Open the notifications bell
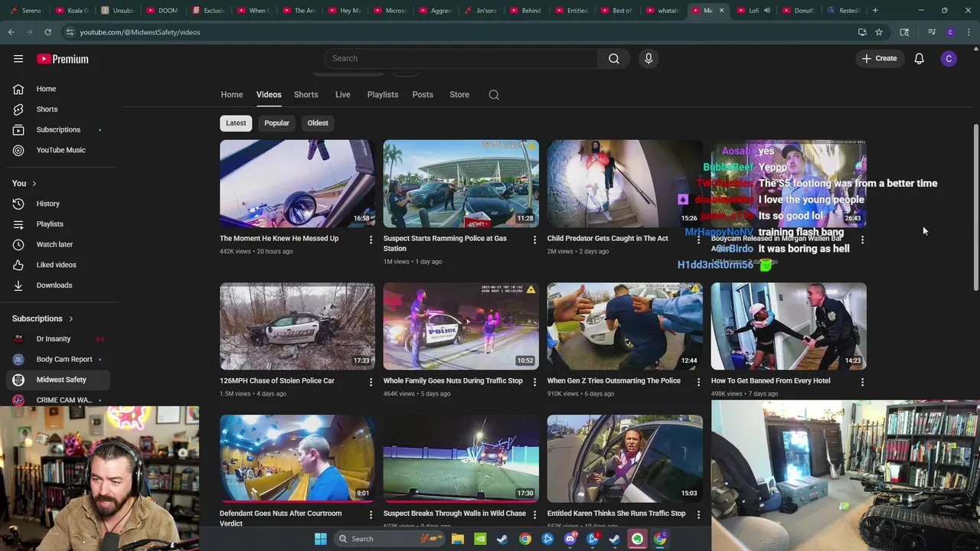980x551 pixels. (x=919, y=59)
